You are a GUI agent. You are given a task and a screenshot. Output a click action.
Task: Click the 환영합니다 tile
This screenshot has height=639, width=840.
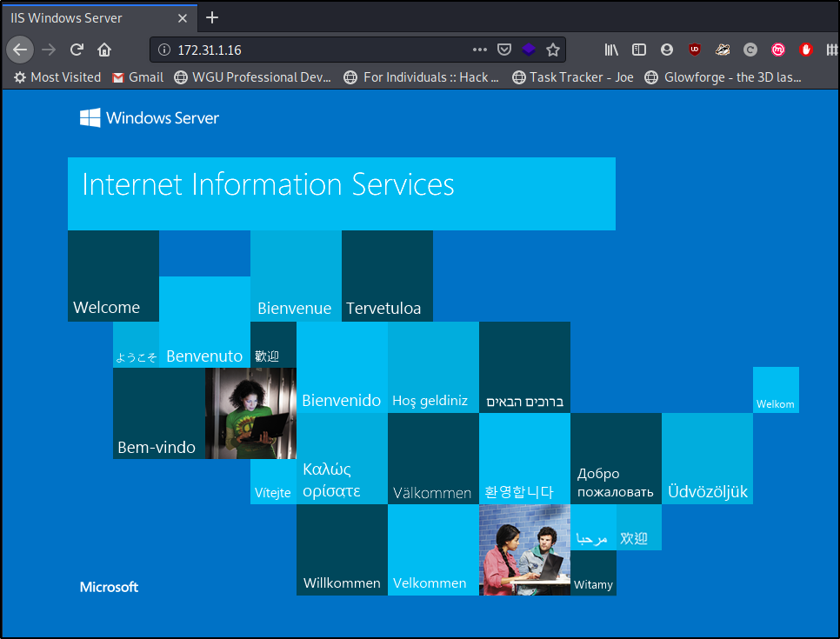click(x=524, y=458)
